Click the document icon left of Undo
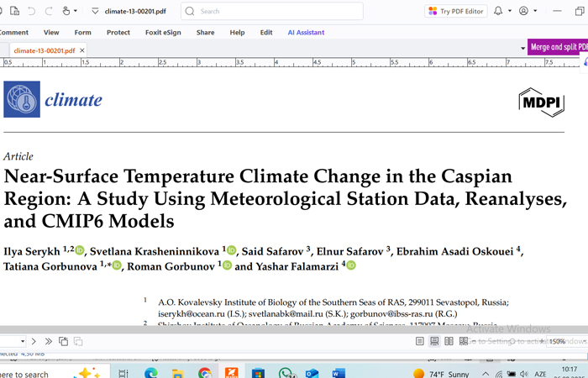The height and width of the screenshot is (378, 588). (14, 11)
